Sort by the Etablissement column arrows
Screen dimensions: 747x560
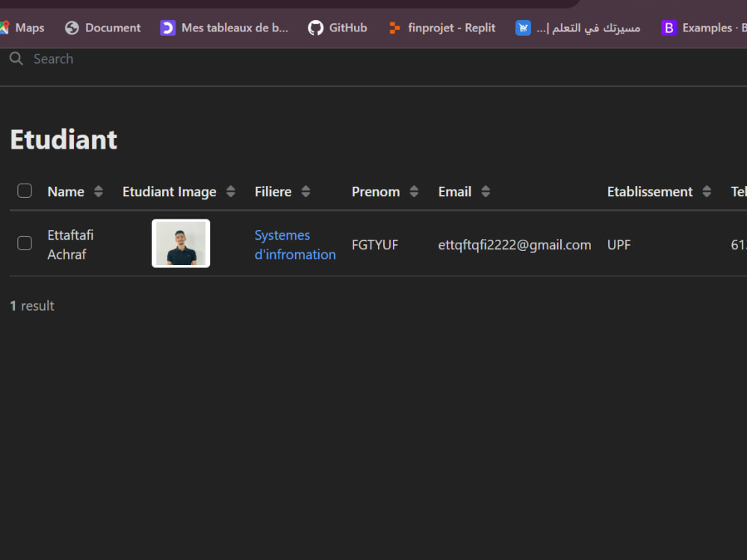(x=707, y=191)
